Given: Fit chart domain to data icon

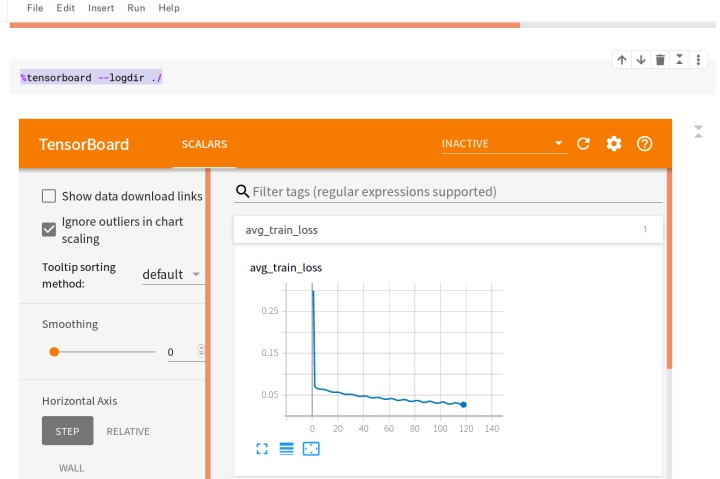Looking at the screenshot, I should 311,449.
